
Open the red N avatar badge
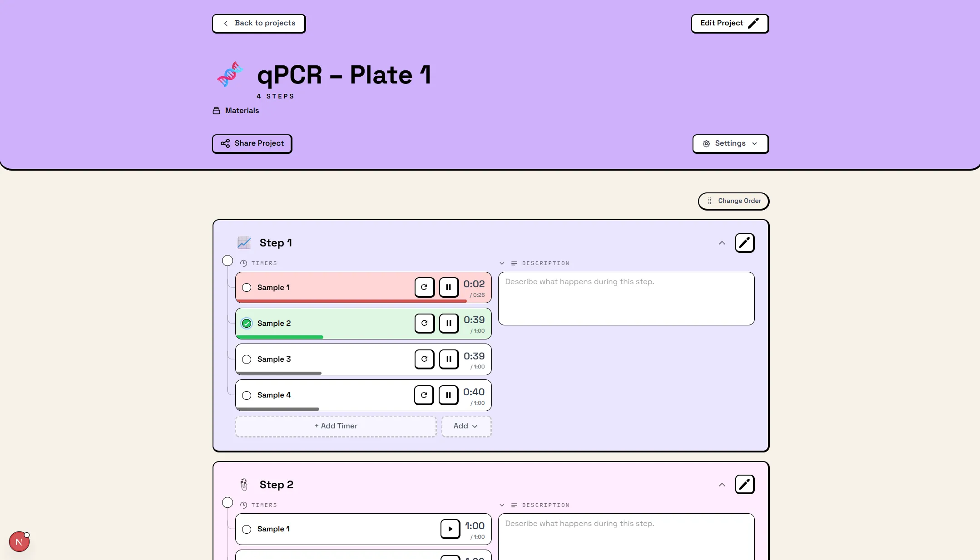(19, 541)
